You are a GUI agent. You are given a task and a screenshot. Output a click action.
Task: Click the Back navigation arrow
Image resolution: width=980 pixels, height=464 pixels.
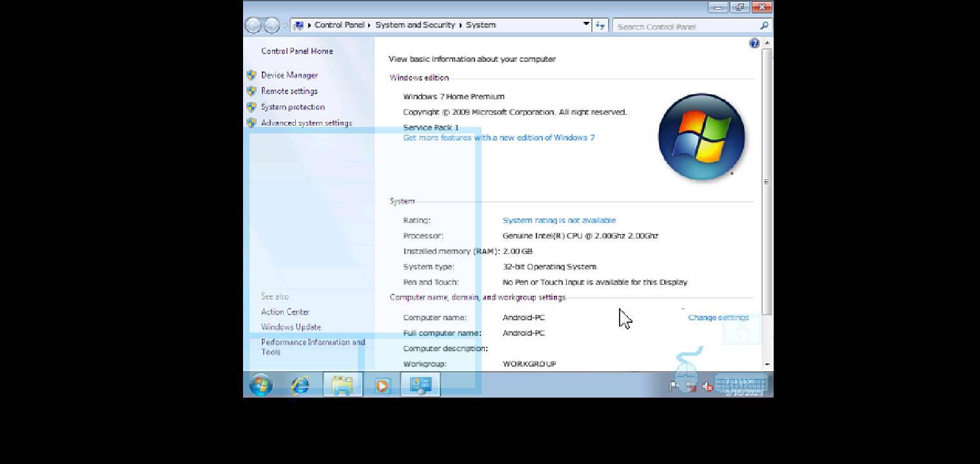[x=253, y=25]
